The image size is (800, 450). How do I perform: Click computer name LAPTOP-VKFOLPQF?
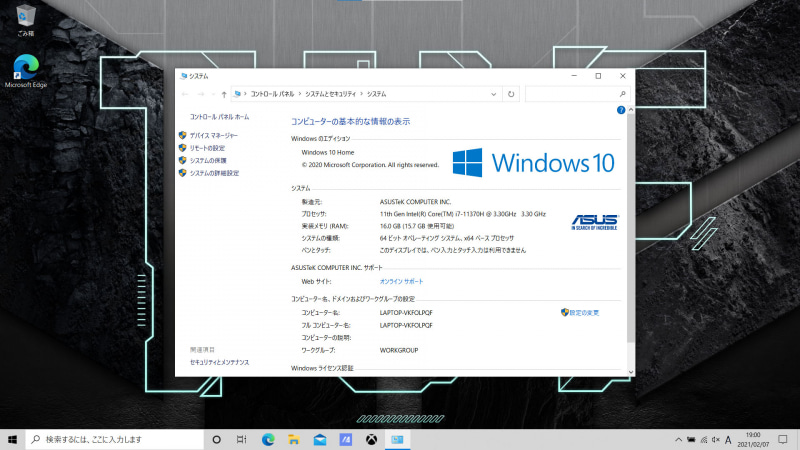pos(406,313)
